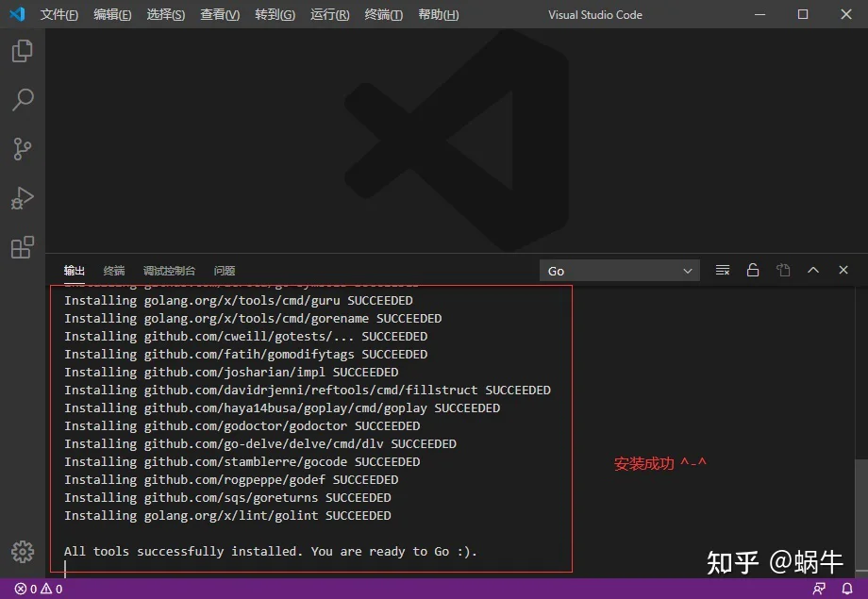Clear the output panel contents
Image resolution: width=868 pixels, height=599 pixels.
(x=723, y=270)
